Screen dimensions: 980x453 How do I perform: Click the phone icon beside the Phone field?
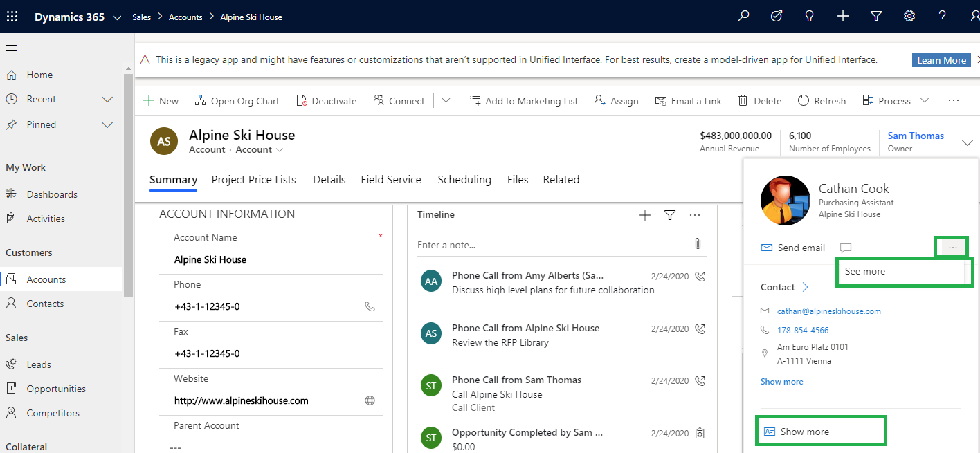[370, 306]
